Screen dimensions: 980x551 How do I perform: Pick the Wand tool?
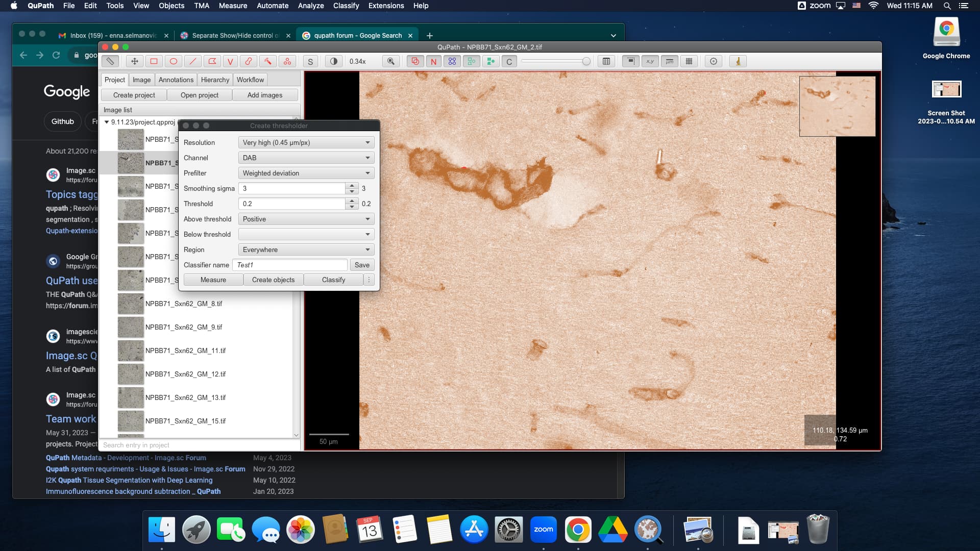[x=268, y=61]
